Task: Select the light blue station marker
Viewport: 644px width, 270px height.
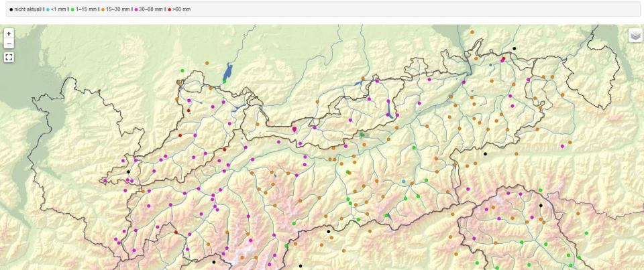Action: (x=403, y=182)
